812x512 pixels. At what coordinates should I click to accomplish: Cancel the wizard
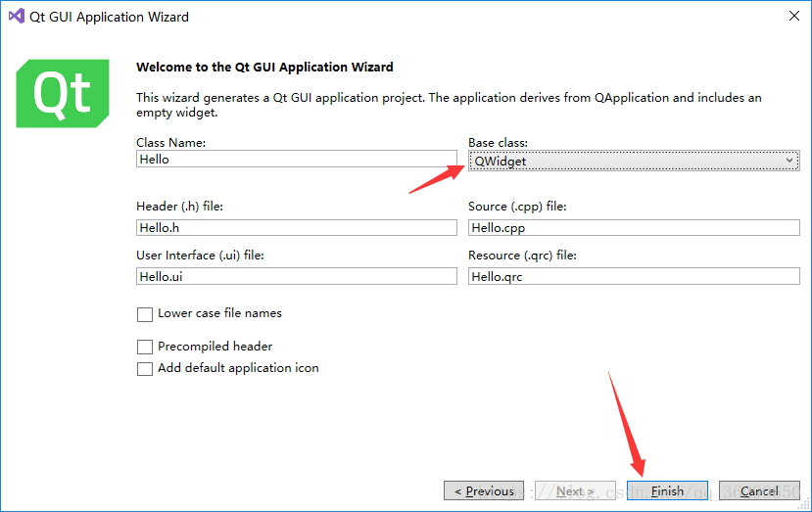click(759, 490)
